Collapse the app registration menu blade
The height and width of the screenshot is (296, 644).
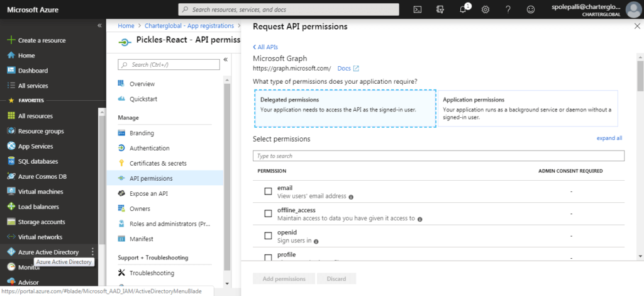pyautogui.click(x=226, y=60)
